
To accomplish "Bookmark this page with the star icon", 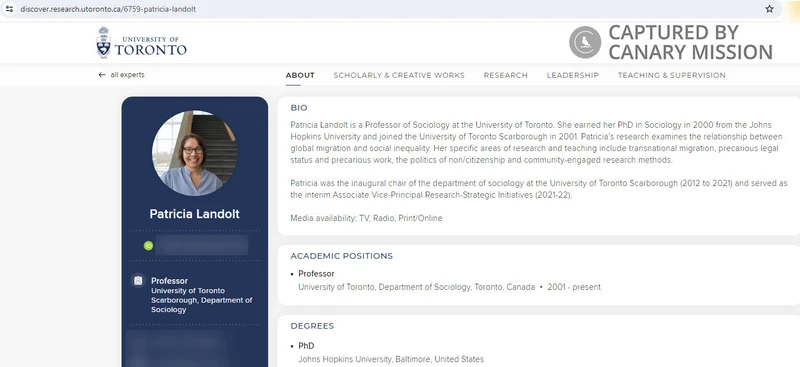I will point(769,9).
